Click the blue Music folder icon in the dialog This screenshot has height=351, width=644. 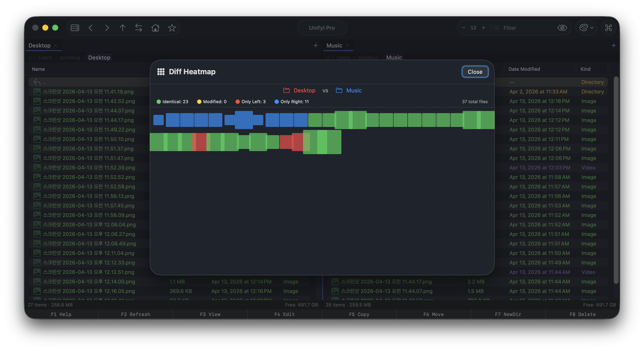click(x=339, y=90)
